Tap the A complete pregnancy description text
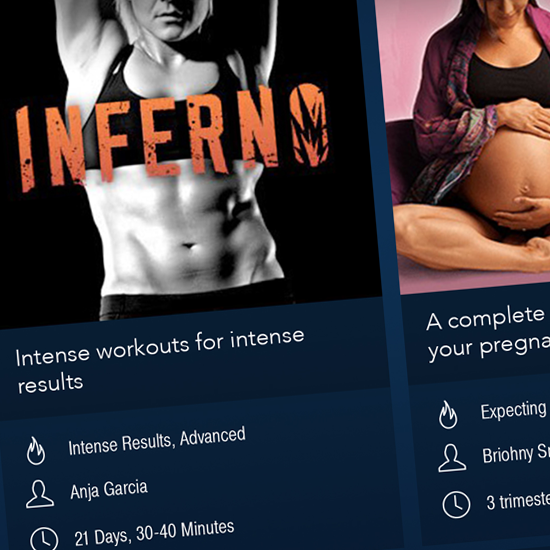Screen dimensions: 550x550 click(488, 333)
